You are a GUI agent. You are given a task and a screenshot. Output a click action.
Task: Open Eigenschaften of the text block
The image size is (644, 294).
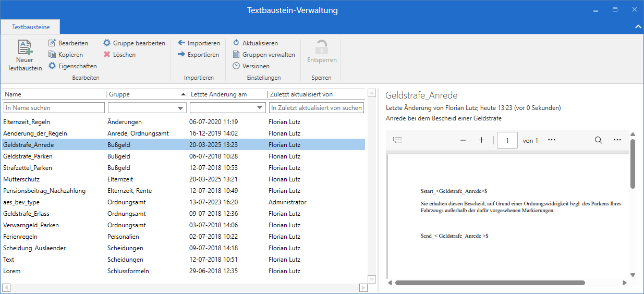pyautogui.click(x=77, y=66)
